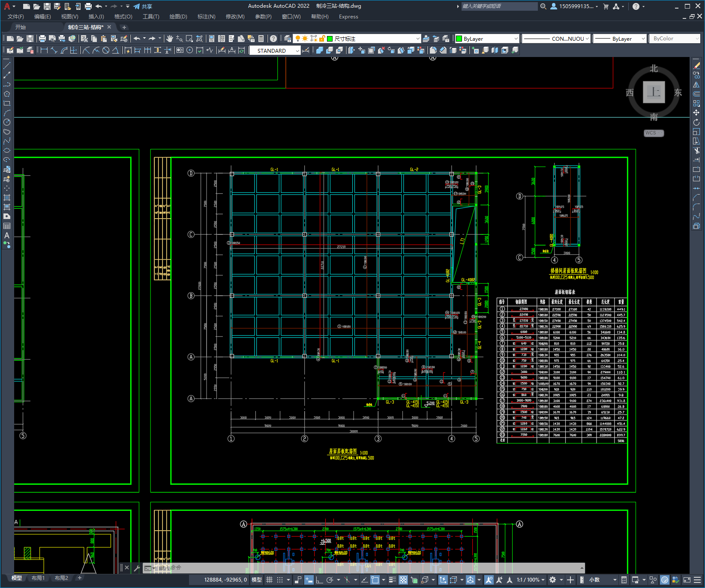The image size is (705, 588).
Task: Click the WCS button under the ViewCube
Action: 653,133
